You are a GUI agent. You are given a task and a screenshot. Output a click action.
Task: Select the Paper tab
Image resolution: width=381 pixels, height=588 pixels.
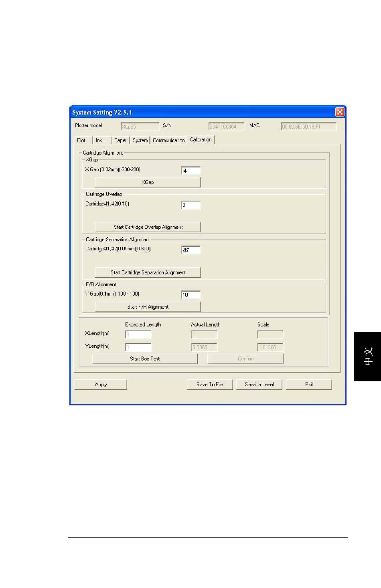pyautogui.click(x=120, y=140)
